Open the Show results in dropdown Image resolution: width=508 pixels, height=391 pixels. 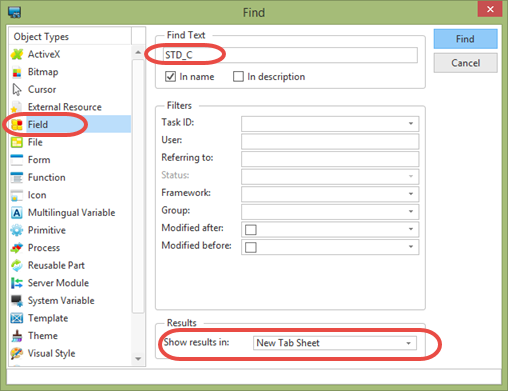coord(408,343)
